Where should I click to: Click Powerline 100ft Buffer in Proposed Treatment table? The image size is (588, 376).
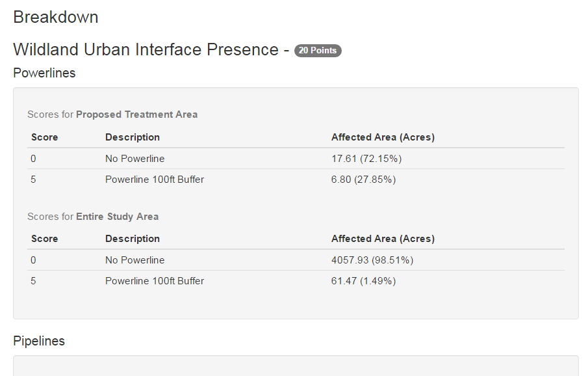[155, 180]
